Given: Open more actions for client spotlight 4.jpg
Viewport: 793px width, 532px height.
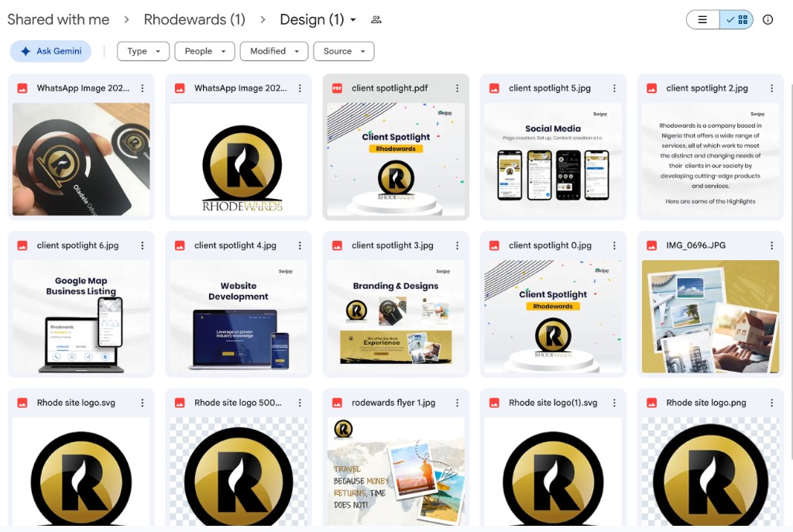Looking at the screenshot, I should pos(300,245).
